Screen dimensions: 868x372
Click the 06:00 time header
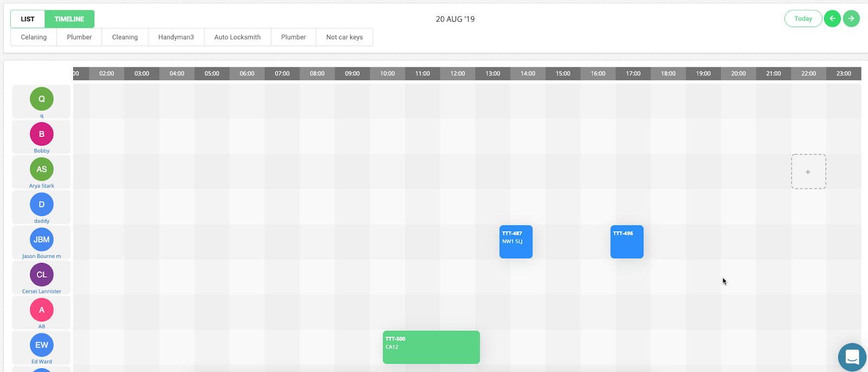[247, 73]
